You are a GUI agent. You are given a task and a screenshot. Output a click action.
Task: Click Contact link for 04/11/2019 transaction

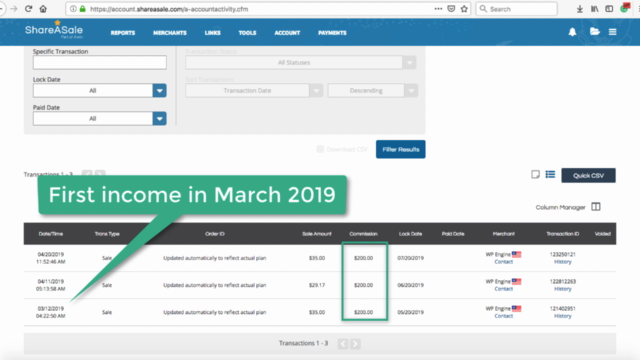tap(503, 289)
